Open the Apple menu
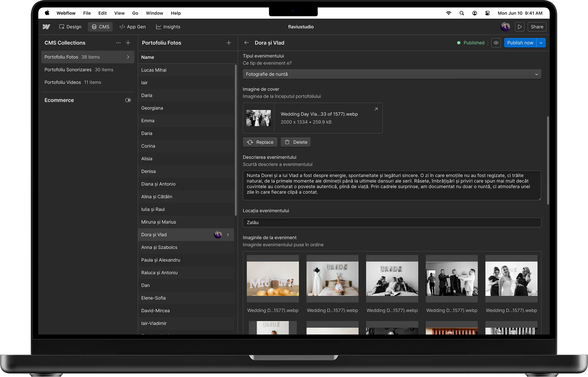The width and height of the screenshot is (588, 377). (47, 13)
